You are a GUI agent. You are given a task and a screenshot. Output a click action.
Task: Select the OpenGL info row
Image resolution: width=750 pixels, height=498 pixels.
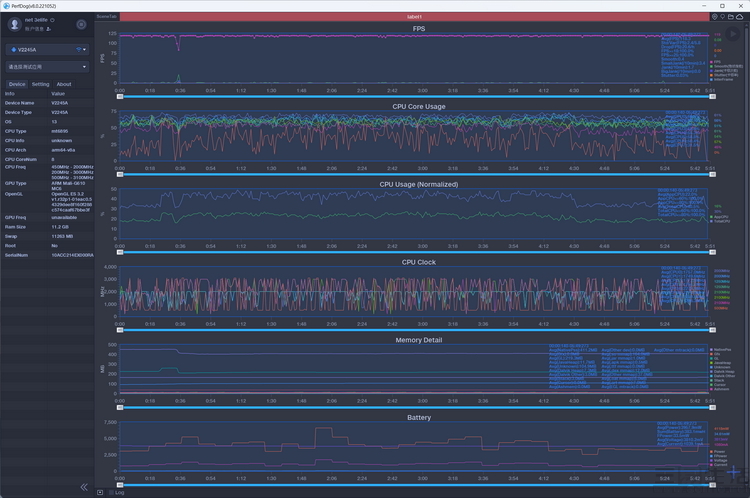pos(48,202)
